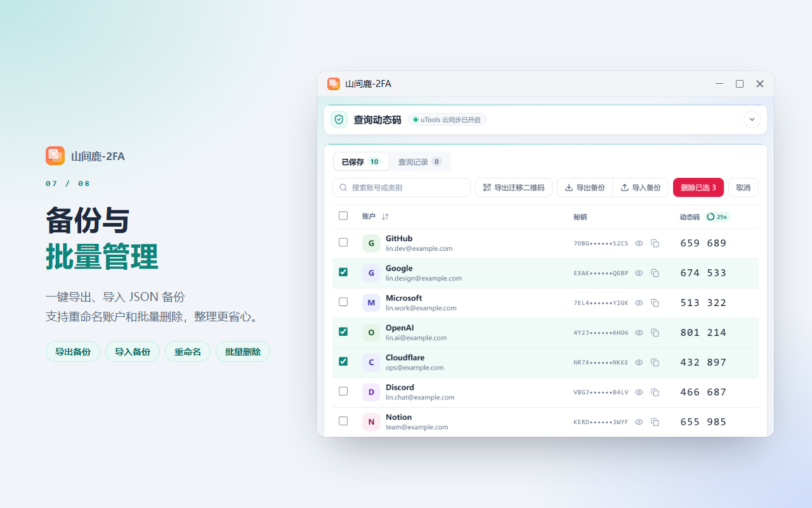Image resolution: width=812 pixels, height=508 pixels.
Task: Copy the Microsoft secret key
Action: [x=655, y=303]
